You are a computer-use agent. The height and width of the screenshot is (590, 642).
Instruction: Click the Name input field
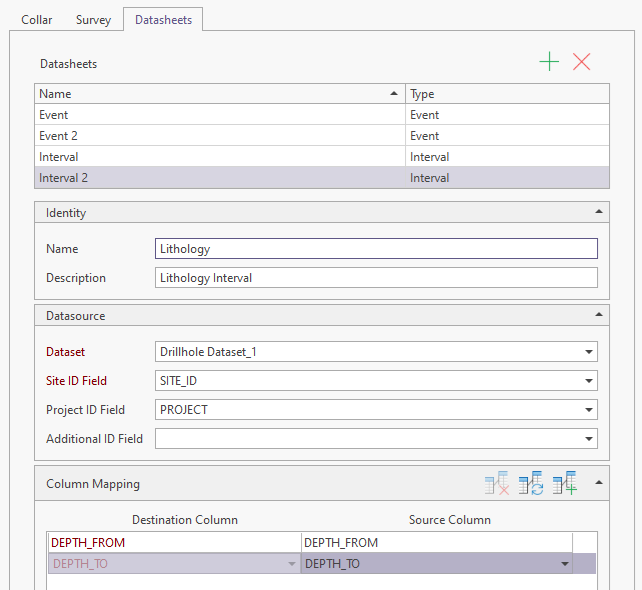tap(376, 249)
